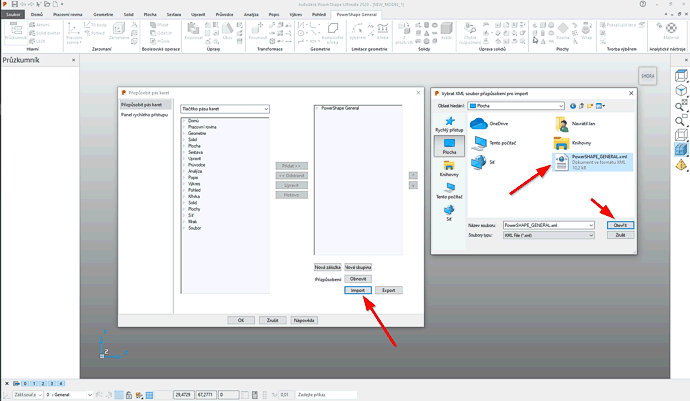Click the SHORA view cube button
Image resolution: width=690 pixels, height=401 pixels.
click(647, 76)
